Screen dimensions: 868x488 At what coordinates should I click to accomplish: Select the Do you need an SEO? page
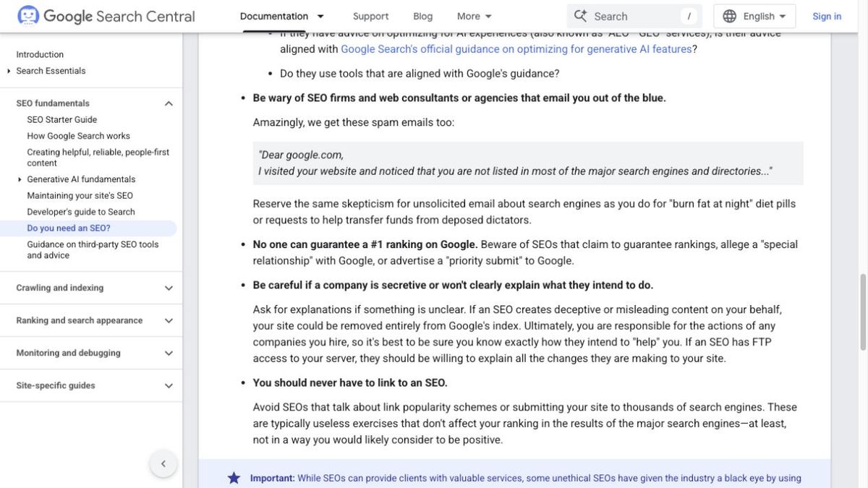click(x=69, y=228)
